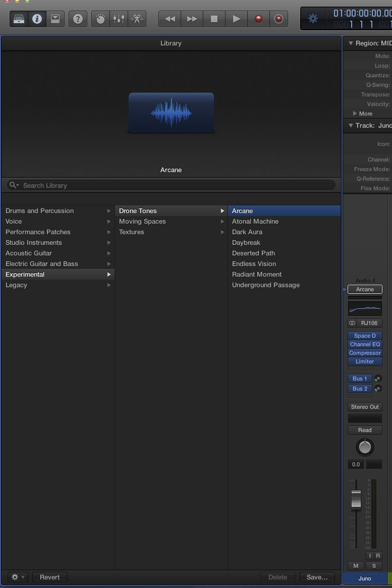Choose the Moving Spaces category
Screen dimensions: 392x588
click(142, 222)
